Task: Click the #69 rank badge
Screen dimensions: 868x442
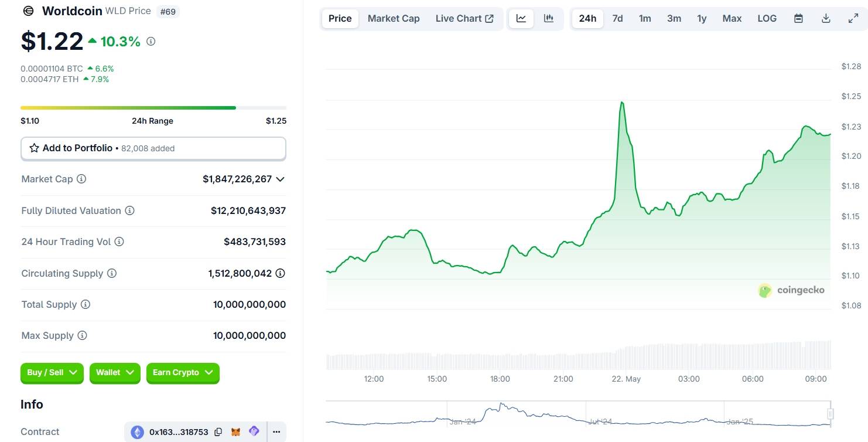Action: coord(168,11)
